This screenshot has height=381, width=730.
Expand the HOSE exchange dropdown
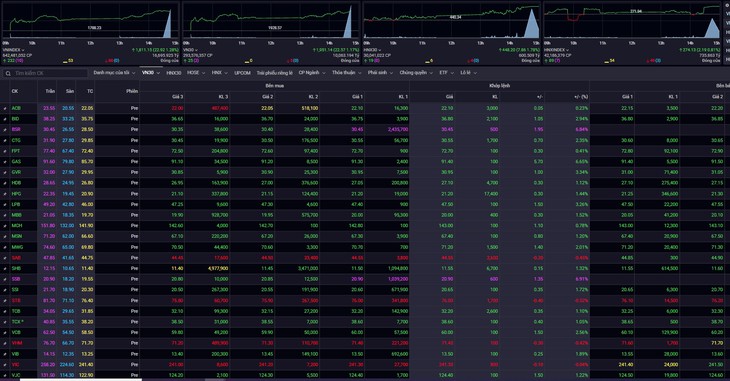[x=196, y=73]
